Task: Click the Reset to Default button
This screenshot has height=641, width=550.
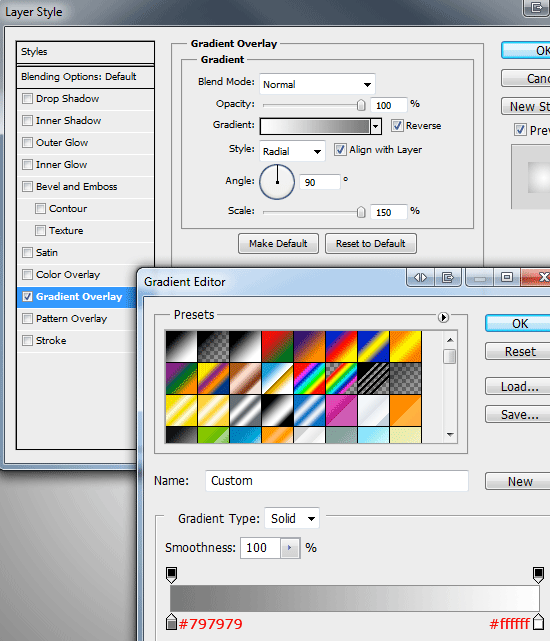Action: coord(371,244)
